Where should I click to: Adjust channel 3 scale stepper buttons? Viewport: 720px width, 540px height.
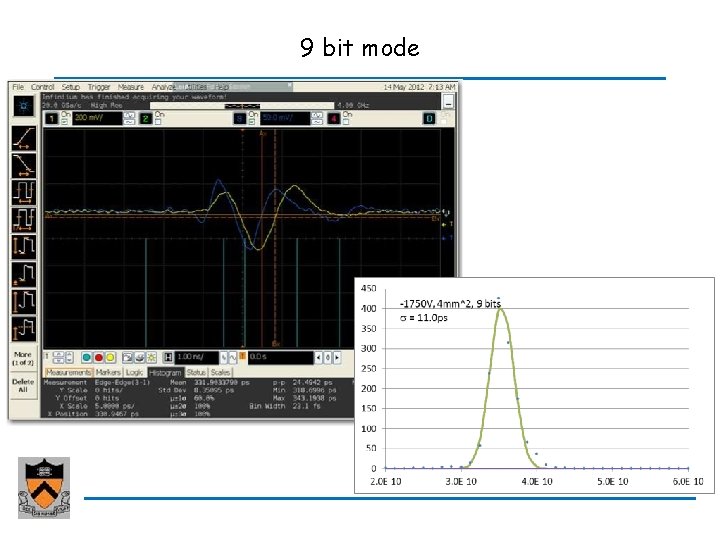(x=317, y=118)
